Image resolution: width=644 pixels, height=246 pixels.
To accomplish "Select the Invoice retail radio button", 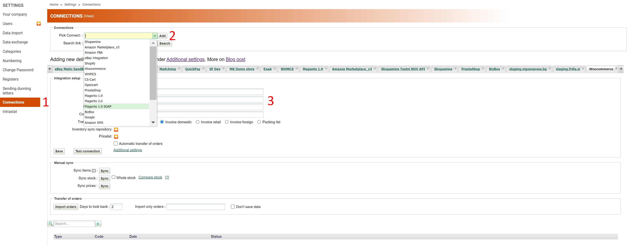I will pos(198,122).
